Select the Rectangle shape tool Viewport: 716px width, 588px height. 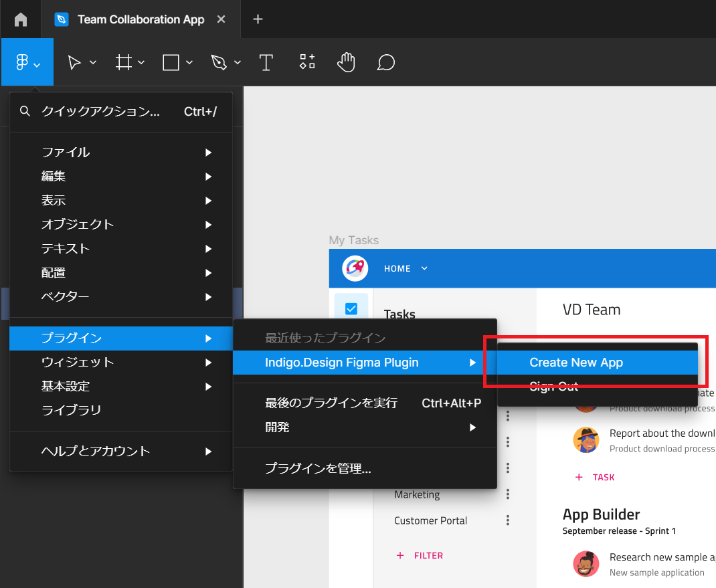pos(171,62)
